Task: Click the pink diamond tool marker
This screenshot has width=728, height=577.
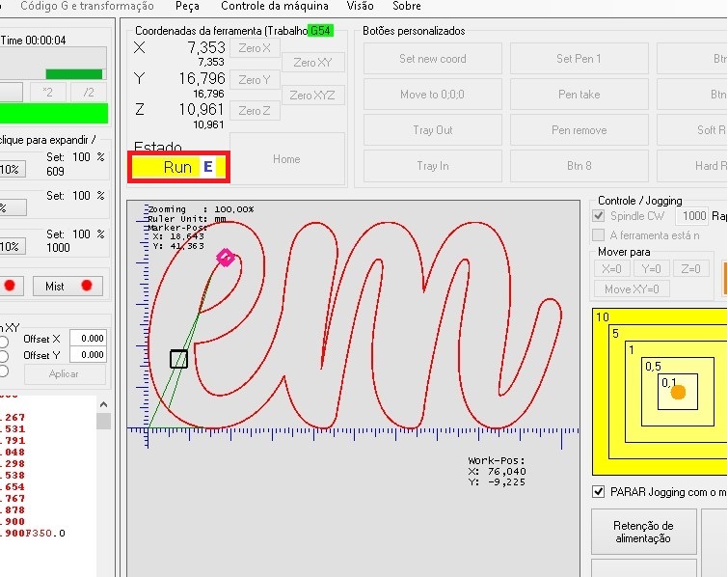Action: 226,258
